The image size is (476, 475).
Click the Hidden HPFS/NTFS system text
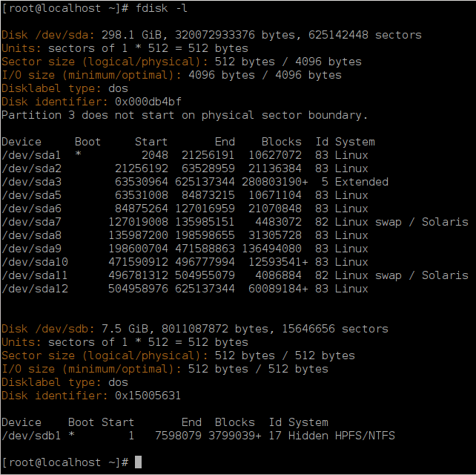[342, 436]
